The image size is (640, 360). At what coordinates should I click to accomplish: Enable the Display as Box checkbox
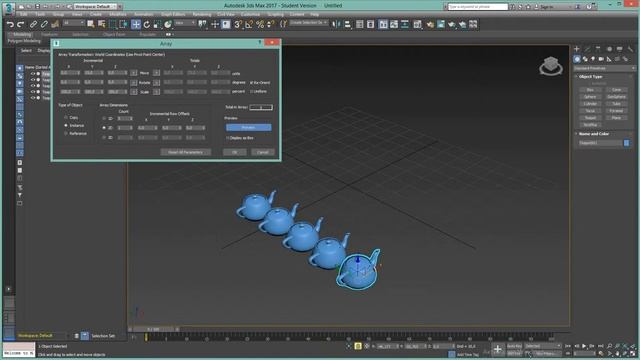[228, 138]
